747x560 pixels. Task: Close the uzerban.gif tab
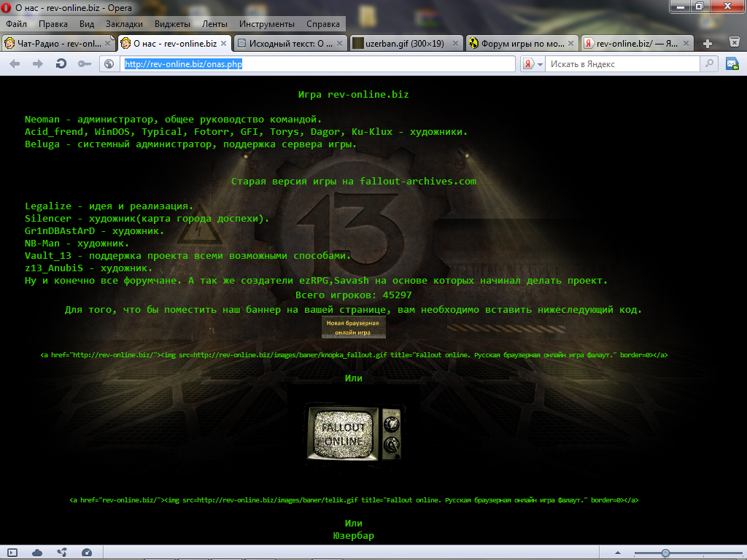click(455, 43)
